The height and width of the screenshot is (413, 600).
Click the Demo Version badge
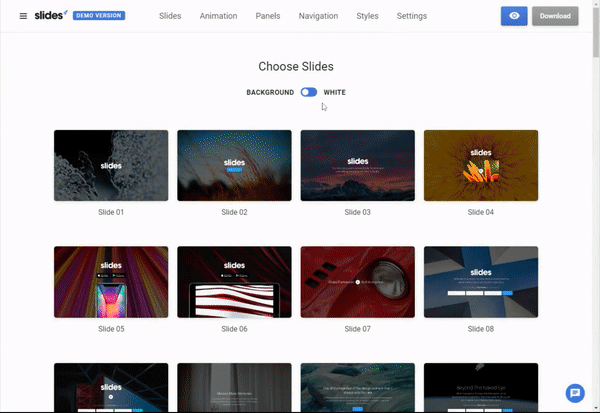tap(99, 15)
